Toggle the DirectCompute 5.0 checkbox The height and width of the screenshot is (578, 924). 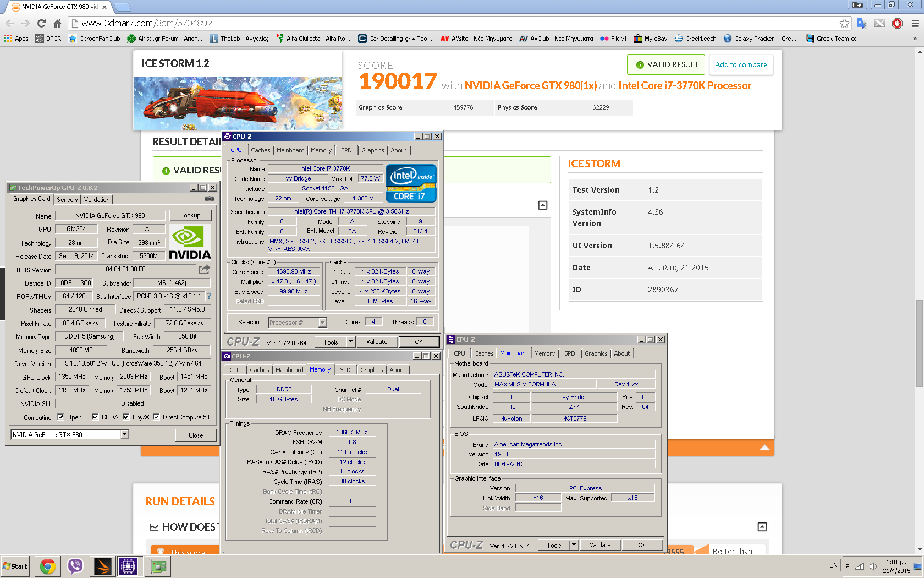[156, 417]
